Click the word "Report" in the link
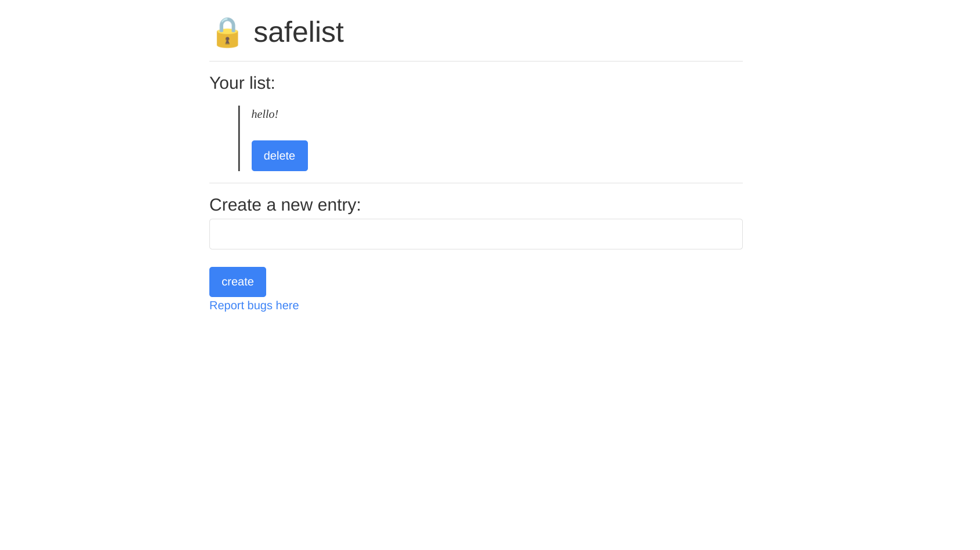This screenshot has height=550, width=980. pyautogui.click(x=227, y=305)
